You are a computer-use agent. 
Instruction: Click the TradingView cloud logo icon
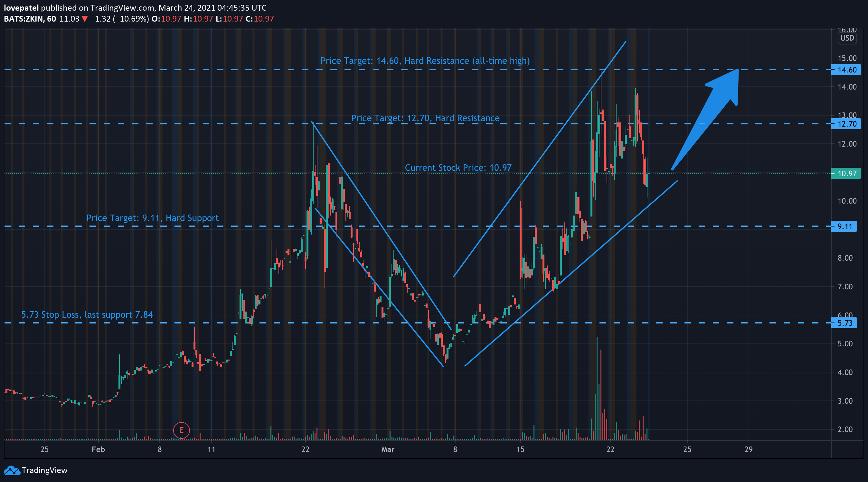click(12, 470)
